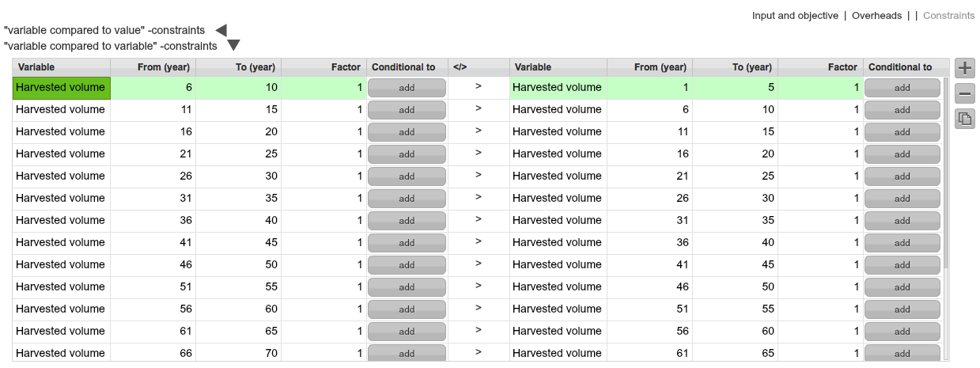The image size is (980, 368).
Task: Select left Harvested volume in row From 16
Action: tap(62, 132)
